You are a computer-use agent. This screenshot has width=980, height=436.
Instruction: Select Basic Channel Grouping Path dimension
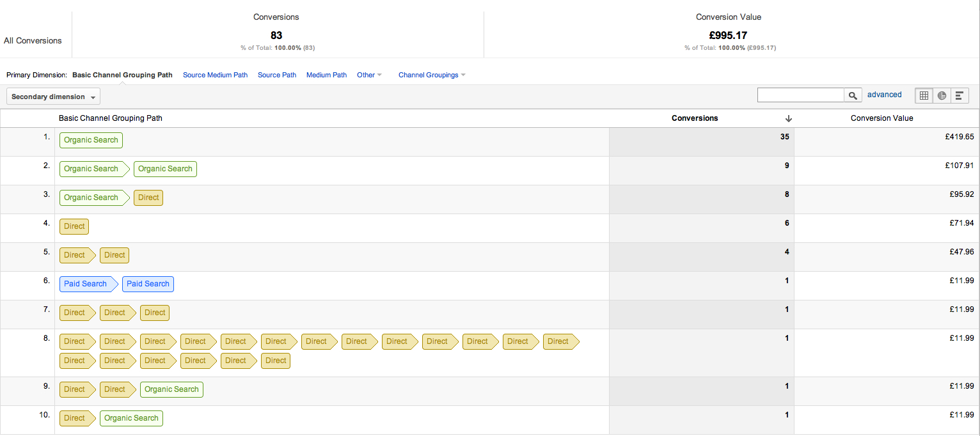(122, 75)
